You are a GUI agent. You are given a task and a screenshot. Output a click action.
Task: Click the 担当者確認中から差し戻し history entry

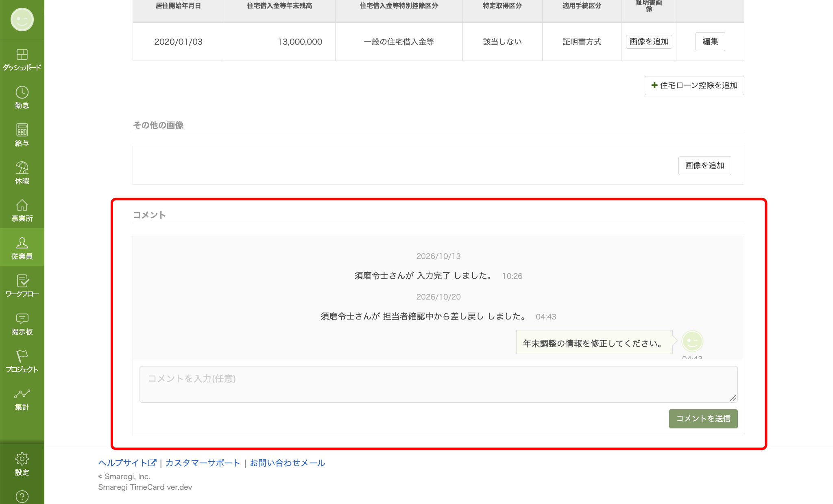pos(438,316)
